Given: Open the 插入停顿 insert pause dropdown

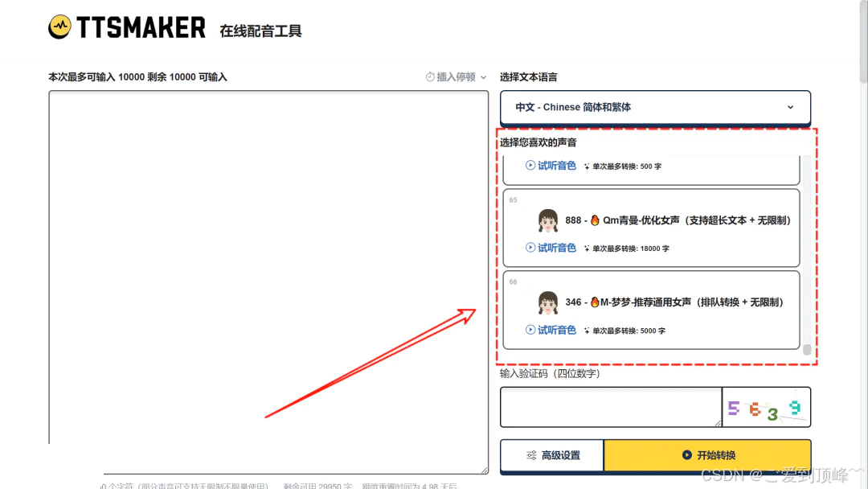Looking at the screenshot, I should pos(457,77).
